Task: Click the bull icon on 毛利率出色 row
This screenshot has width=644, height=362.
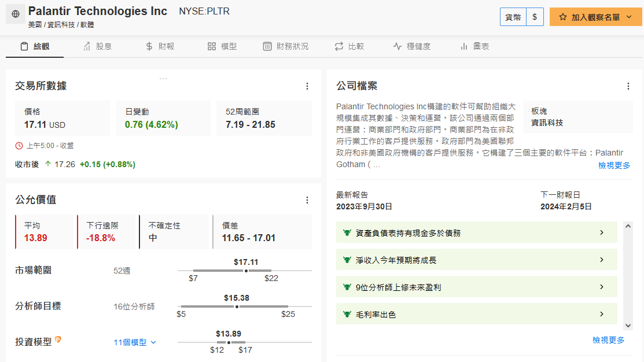Action: point(347,314)
